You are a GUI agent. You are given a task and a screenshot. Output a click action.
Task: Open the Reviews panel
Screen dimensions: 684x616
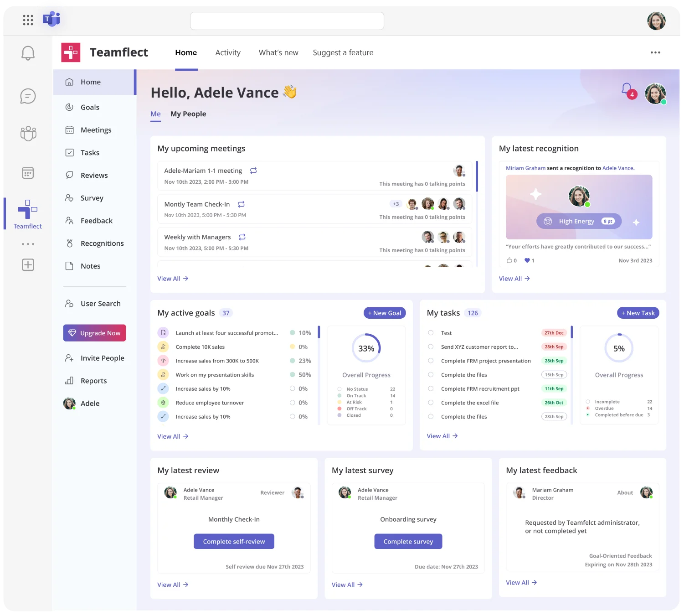94,175
